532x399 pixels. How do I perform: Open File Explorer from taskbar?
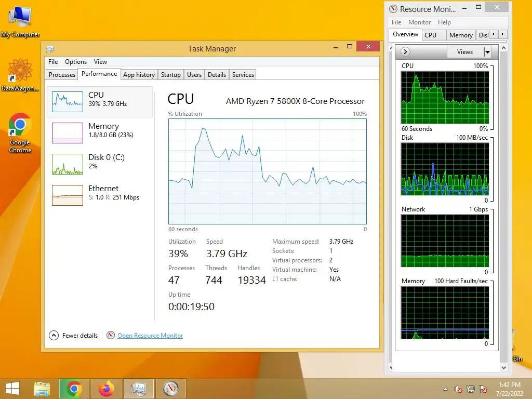[42, 389]
